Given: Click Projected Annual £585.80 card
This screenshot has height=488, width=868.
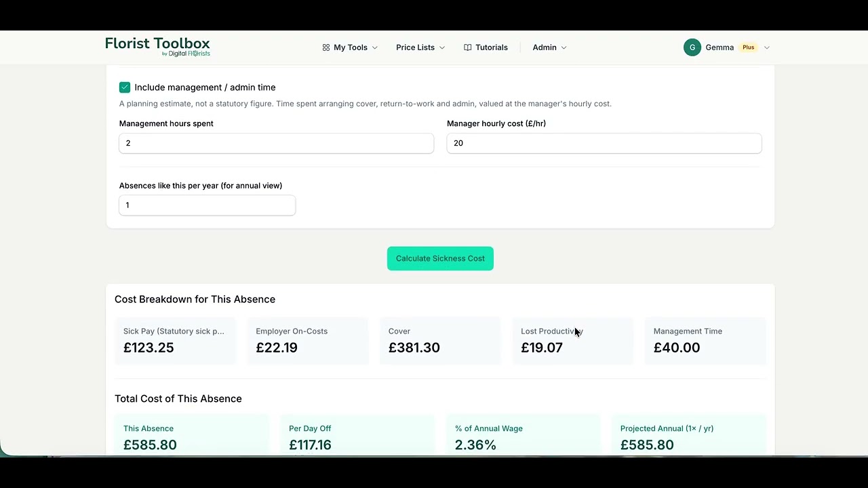Looking at the screenshot, I should click(x=689, y=435).
